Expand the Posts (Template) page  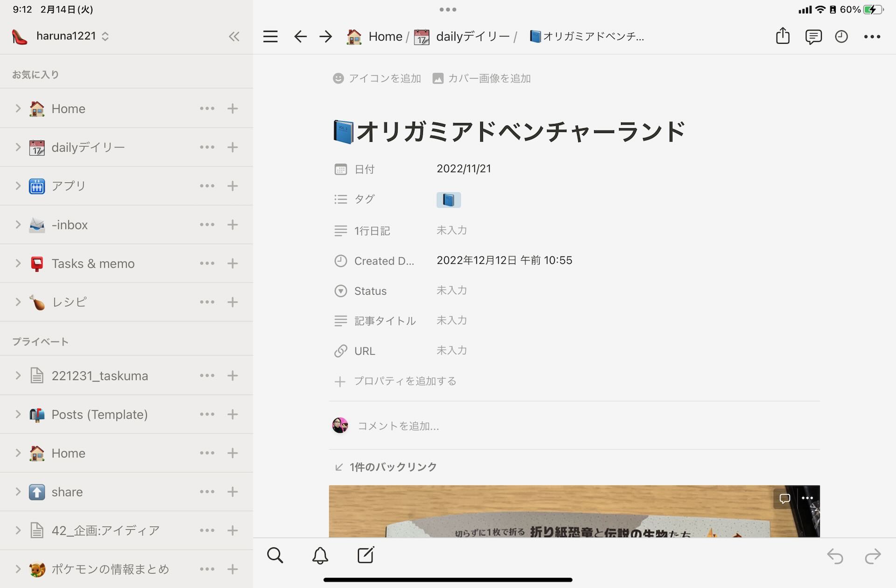click(18, 414)
